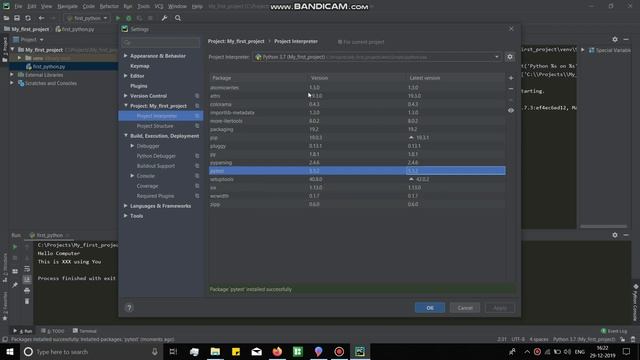Click the wrench Settings toolbar icon
Screen dimensions: 640x360
(164, 18)
